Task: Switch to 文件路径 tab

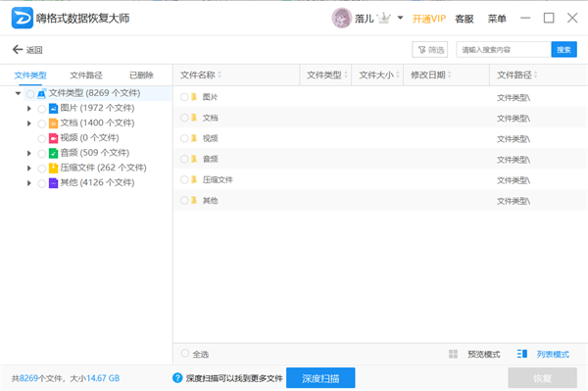Action: pyautogui.click(x=86, y=75)
